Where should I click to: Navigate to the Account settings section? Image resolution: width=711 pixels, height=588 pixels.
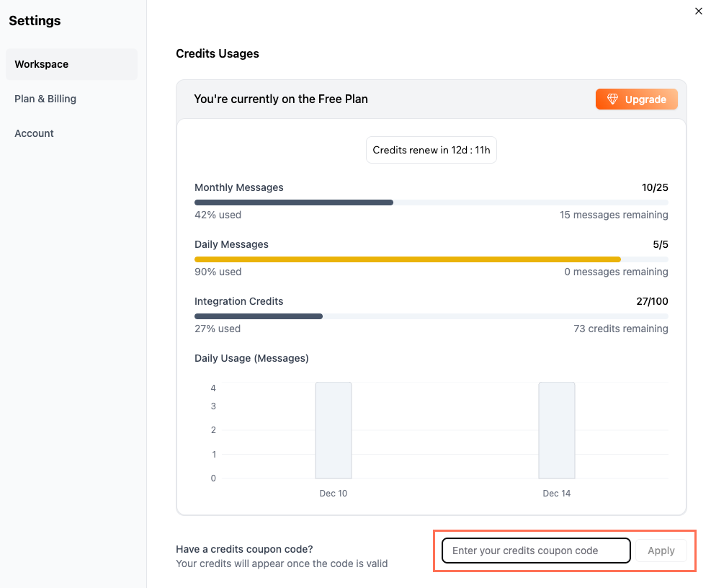tap(34, 133)
